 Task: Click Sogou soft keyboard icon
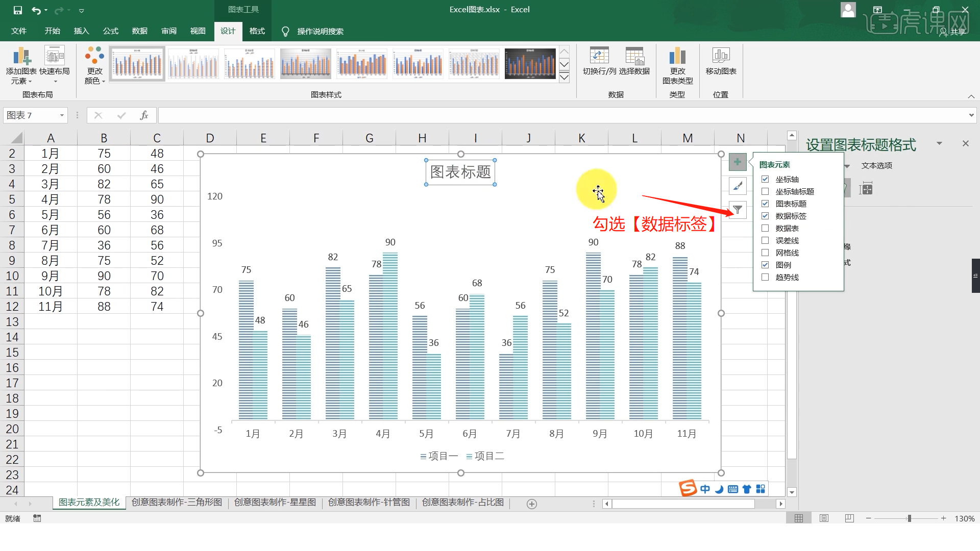pyautogui.click(x=733, y=489)
